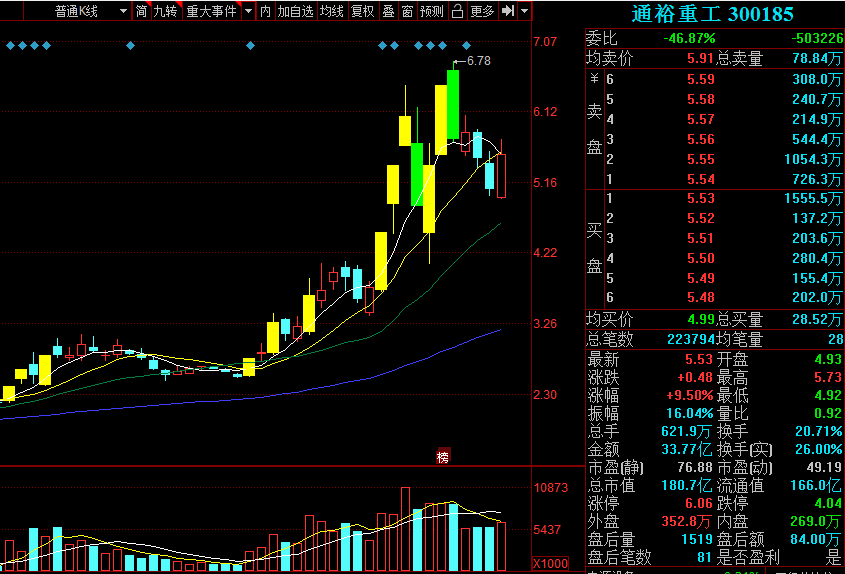Click the 7.07 price axis label

[545, 42]
